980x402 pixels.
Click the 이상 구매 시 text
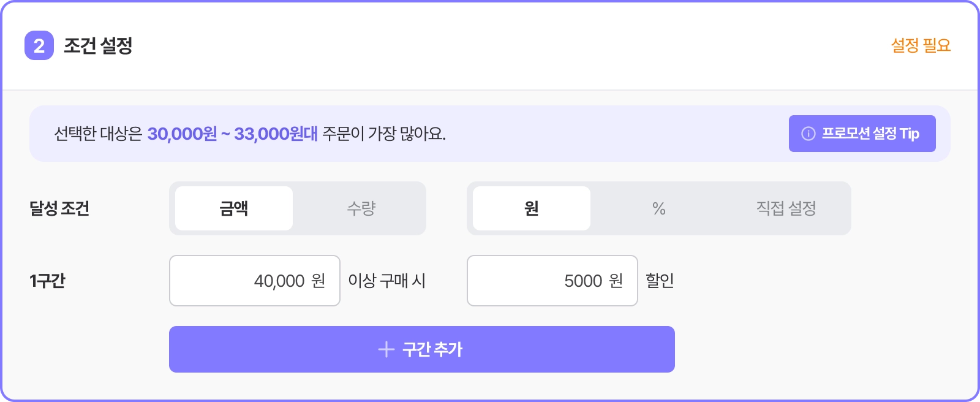[x=386, y=281]
